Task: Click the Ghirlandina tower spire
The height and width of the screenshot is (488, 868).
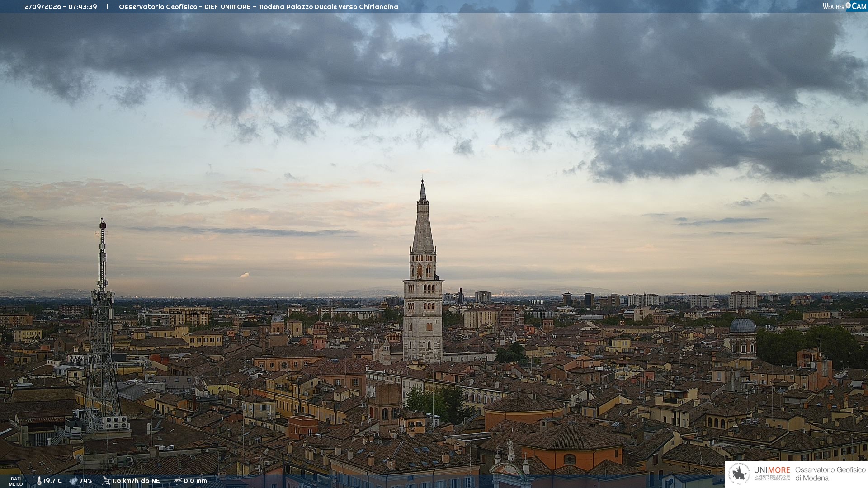Action: pyautogui.click(x=423, y=217)
